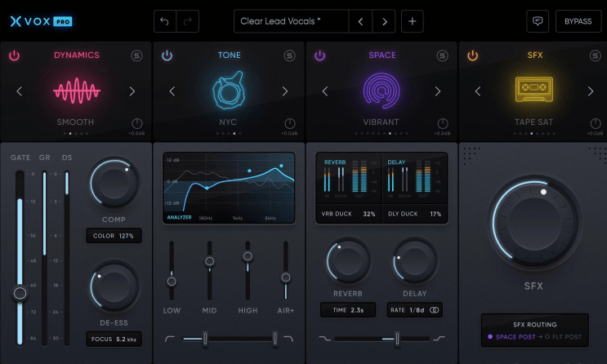Click the COLOR 127% value box
607x364 pixels.
114,236
